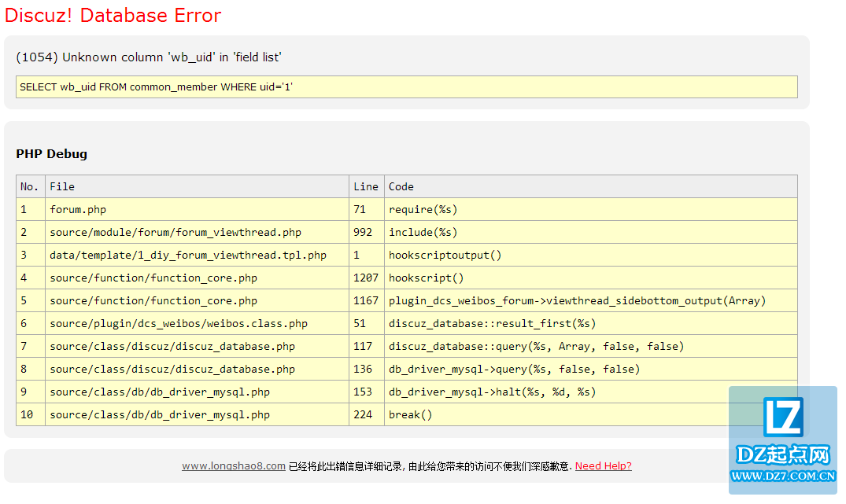Viewport: 846px width, 504px height.
Task: Click line number 224
Action: [367, 414]
